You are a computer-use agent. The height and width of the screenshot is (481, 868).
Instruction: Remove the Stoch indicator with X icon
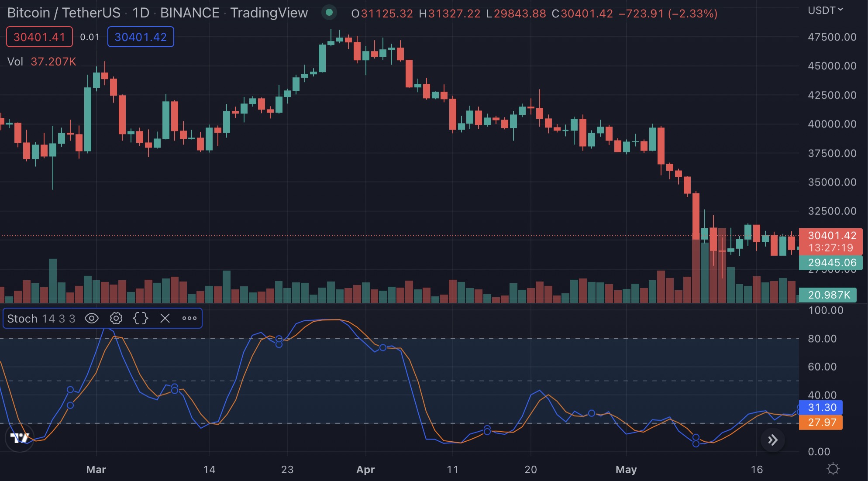165,318
